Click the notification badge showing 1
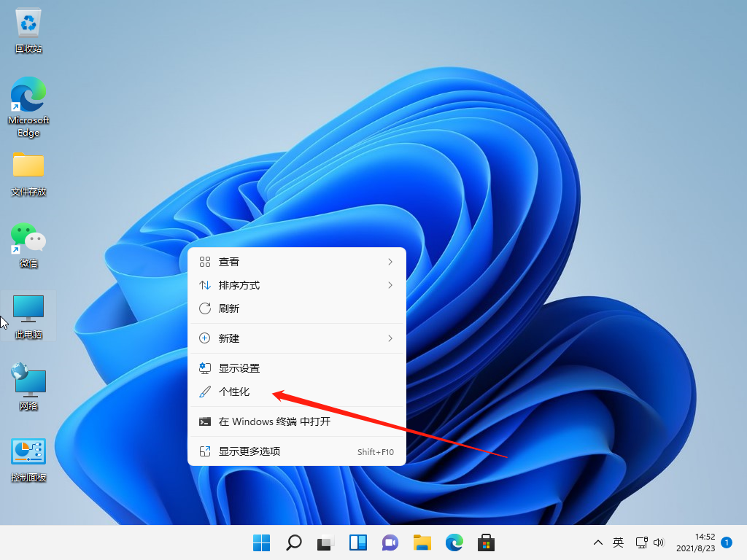This screenshot has height=560, width=747. click(x=727, y=542)
